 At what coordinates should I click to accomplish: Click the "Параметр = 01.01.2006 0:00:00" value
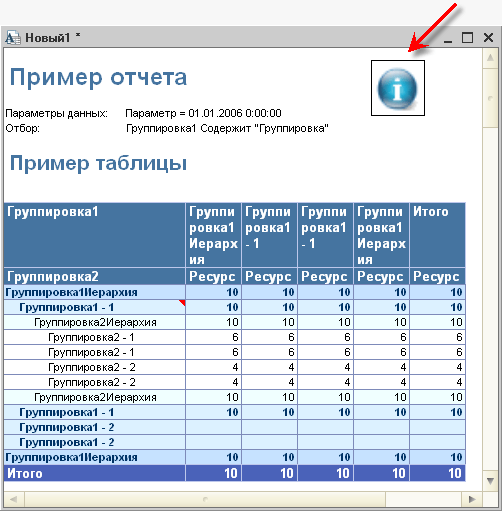[x=203, y=113]
